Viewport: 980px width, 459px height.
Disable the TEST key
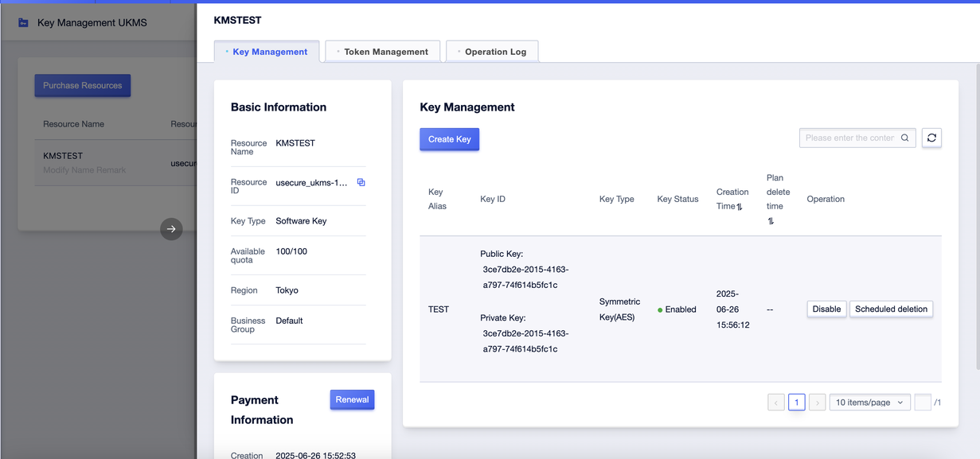point(826,309)
